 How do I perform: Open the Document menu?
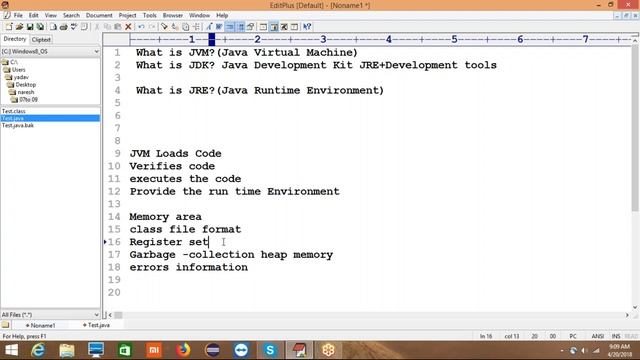pos(99,15)
